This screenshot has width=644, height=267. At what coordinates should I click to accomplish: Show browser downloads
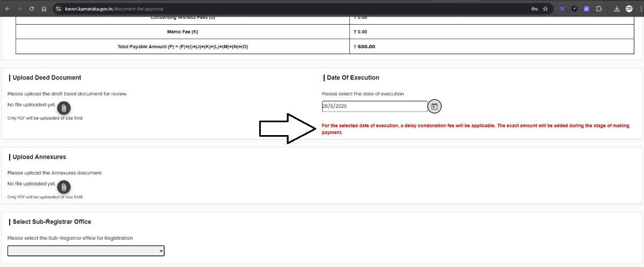click(617, 9)
